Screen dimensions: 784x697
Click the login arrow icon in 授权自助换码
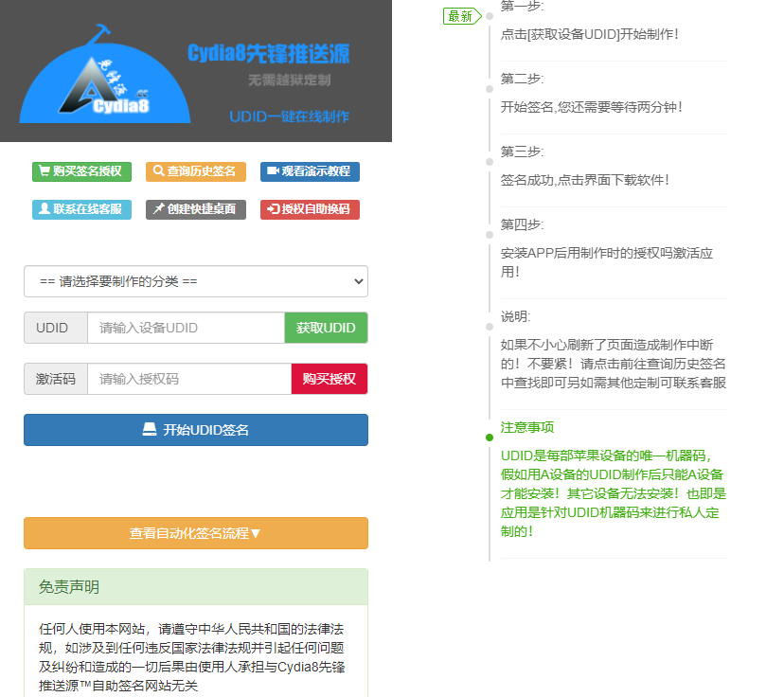(273, 209)
